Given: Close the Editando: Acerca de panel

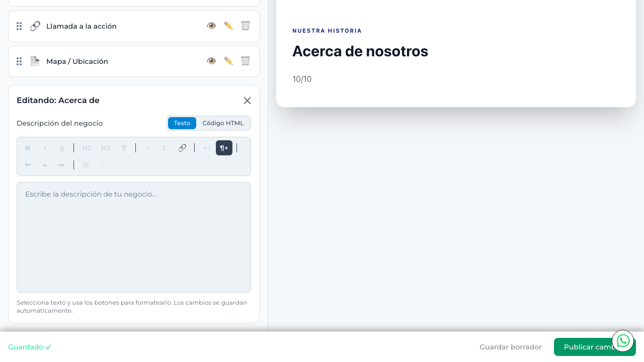Looking at the screenshot, I should click(x=247, y=101).
